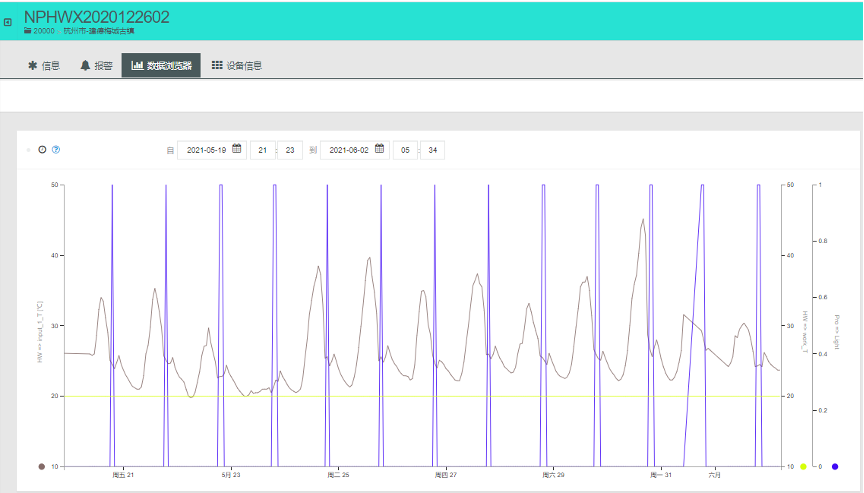Click the end hour field showing 05
The image size is (864, 493).
pos(405,150)
